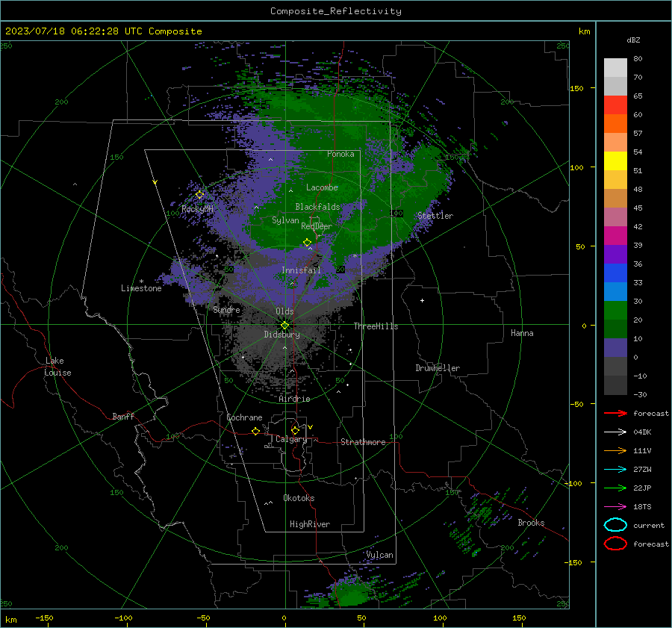This screenshot has width=672, height=628.
Task: Click the Cochrane city label
Action: pyautogui.click(x=244, y=417)
